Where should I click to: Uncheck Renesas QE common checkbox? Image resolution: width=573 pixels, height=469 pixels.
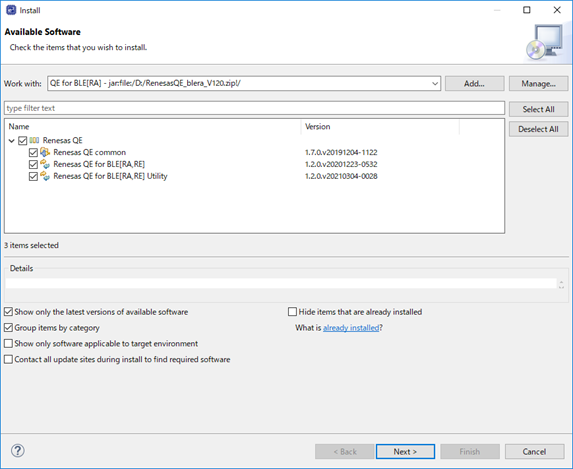tap(33, 152)
